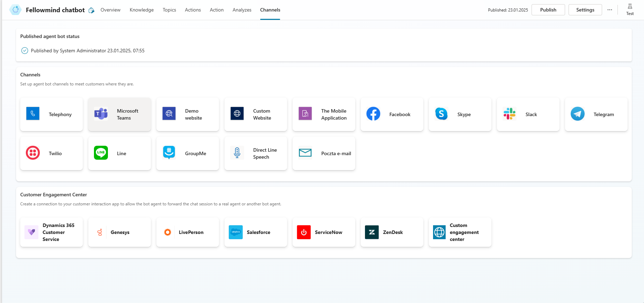Viewport: 644px width, 303px height.
Task: Click the Genesys logo icon
Action: [x=100, y=232]
